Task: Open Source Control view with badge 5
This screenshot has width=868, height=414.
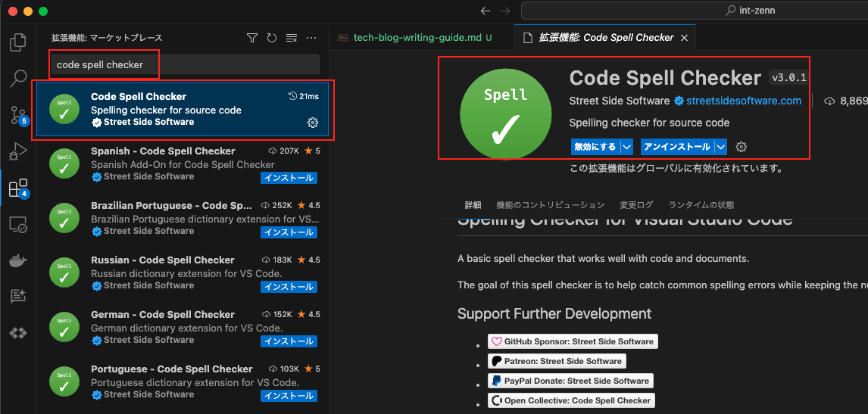Action: point(18,116)
